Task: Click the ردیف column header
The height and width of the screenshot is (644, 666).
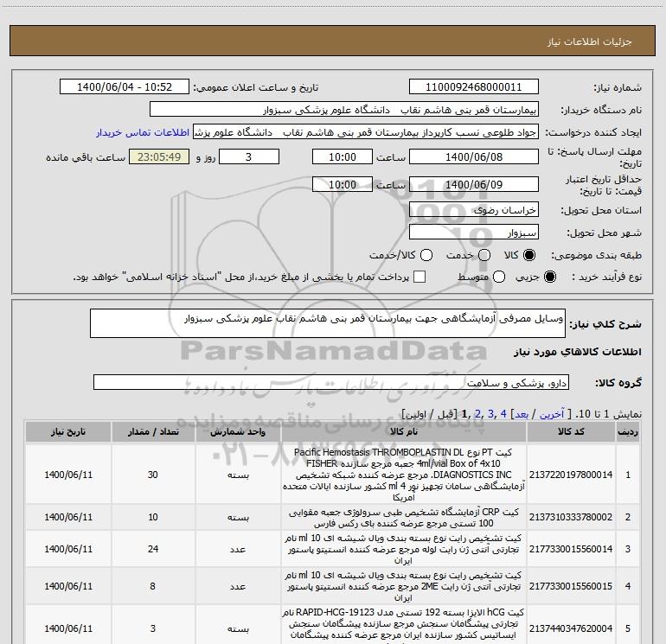Action: click(628, 431)
